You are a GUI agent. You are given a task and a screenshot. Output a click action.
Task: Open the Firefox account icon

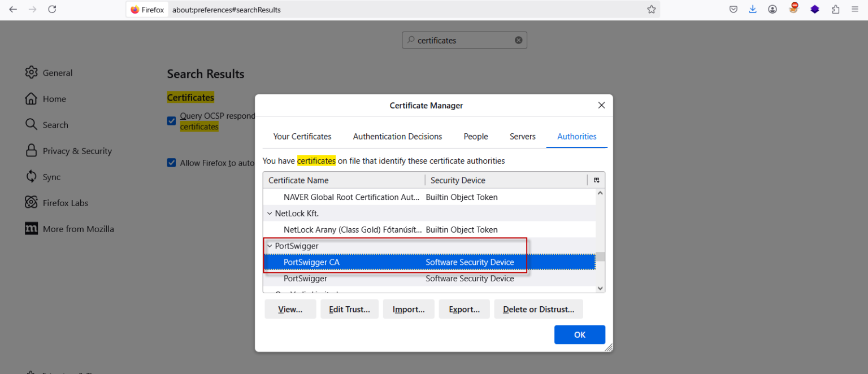click(x=772, y=9)
